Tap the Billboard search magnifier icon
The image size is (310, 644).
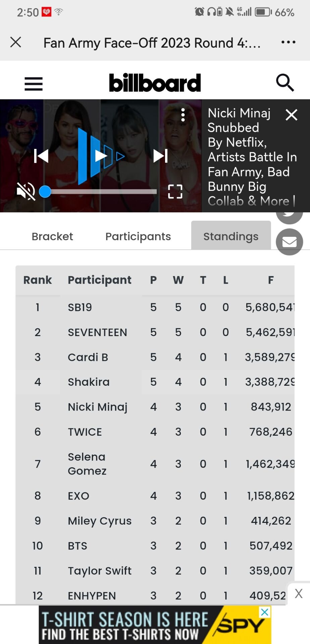[x=285, y=83]
